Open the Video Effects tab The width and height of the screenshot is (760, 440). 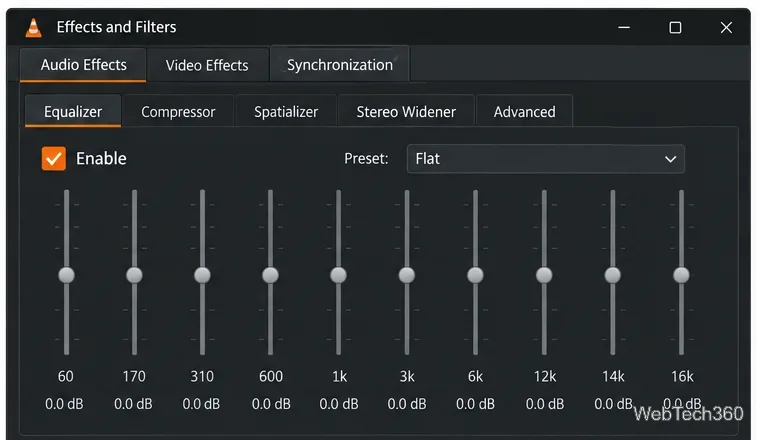click(x=207, y=65)
